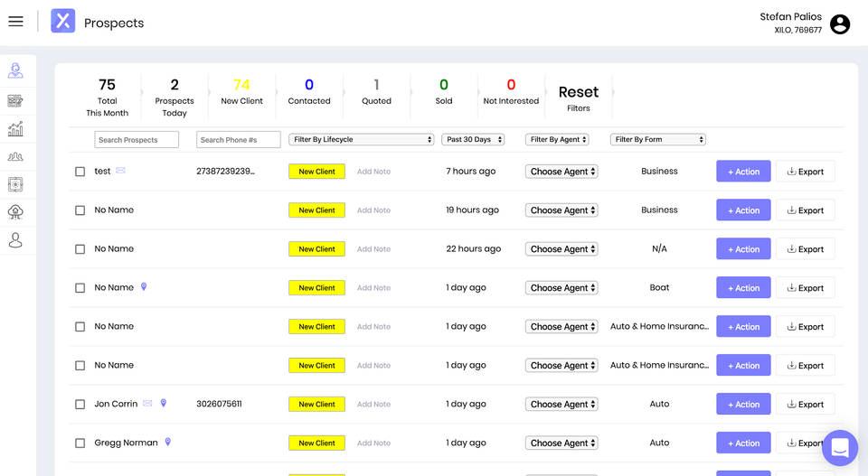Click the XILO logo icon

(x=63, y=21)
